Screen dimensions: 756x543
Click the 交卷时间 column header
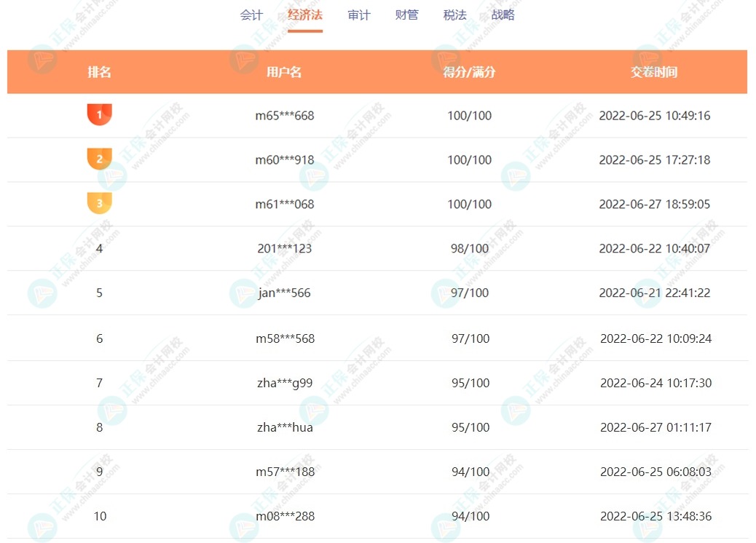click(x=654, y=72)
